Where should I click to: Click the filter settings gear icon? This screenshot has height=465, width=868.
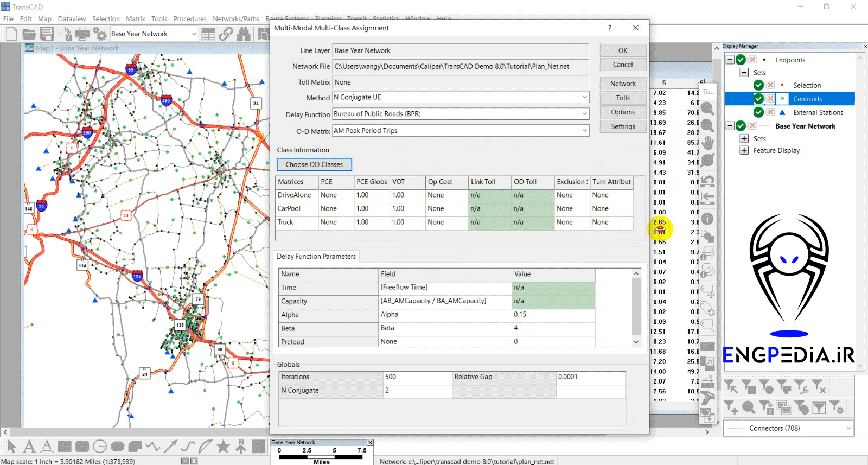[x=837, y=407]
